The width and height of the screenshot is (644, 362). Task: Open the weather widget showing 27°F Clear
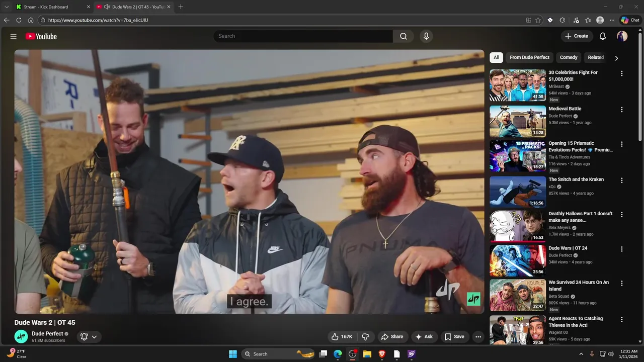[x=17, y=354]
